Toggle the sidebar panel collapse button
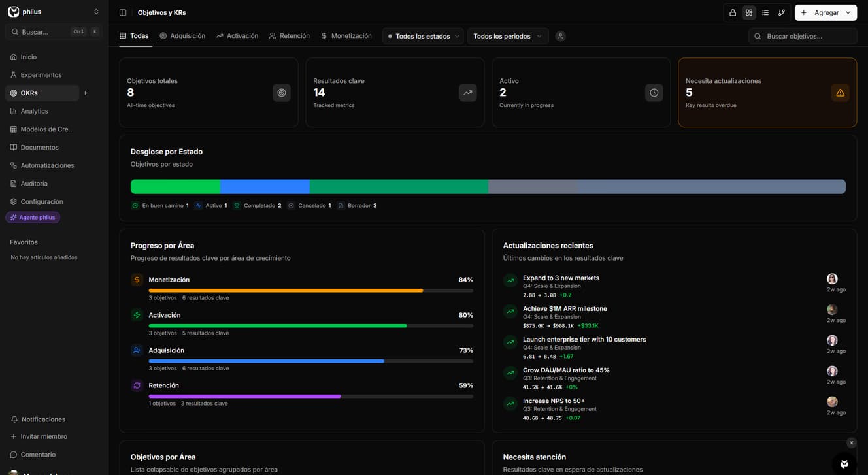Screen dimensions: 868x475 click(123, 12)
